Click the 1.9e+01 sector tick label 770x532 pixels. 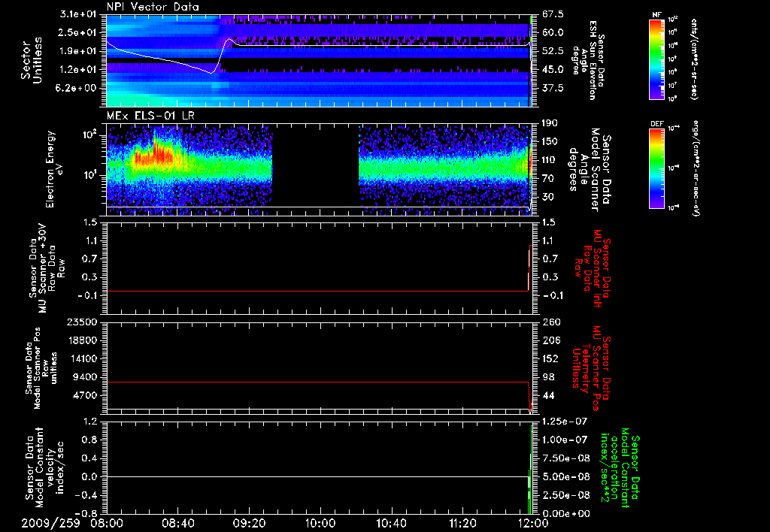[x=77, y=51]
